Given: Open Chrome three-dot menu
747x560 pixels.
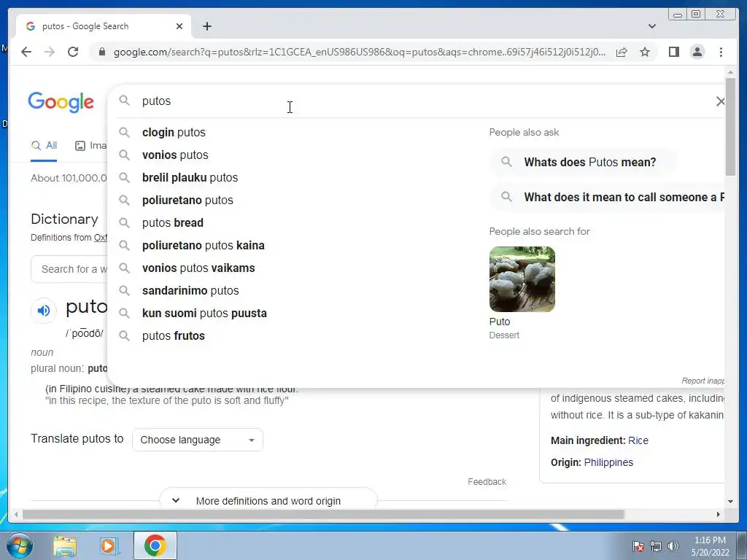Looking at the screenshot, I should [x=721, y=52].
